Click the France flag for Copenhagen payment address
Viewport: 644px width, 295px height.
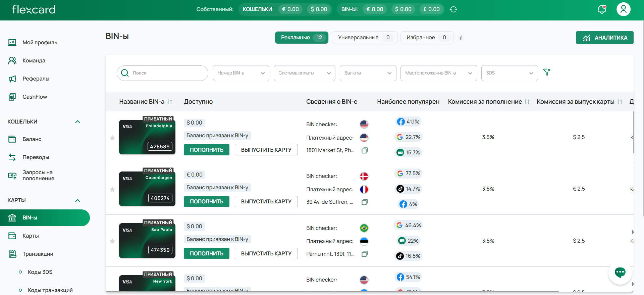point(364,189)
